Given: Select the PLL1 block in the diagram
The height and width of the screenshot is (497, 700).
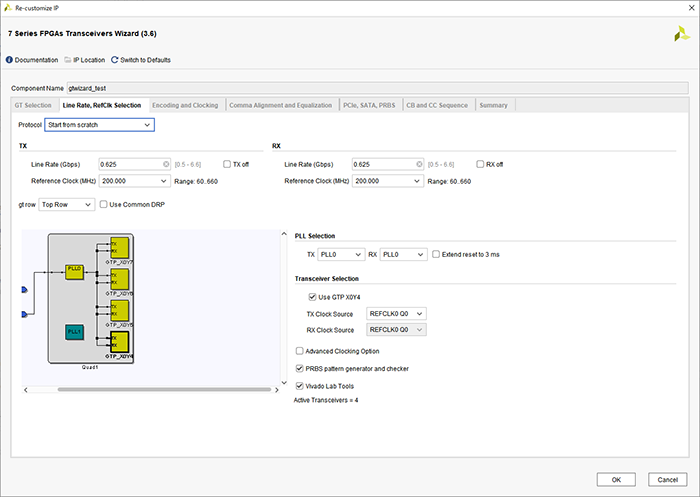Looking at the screenshot, I should click(x=75, y=332).
